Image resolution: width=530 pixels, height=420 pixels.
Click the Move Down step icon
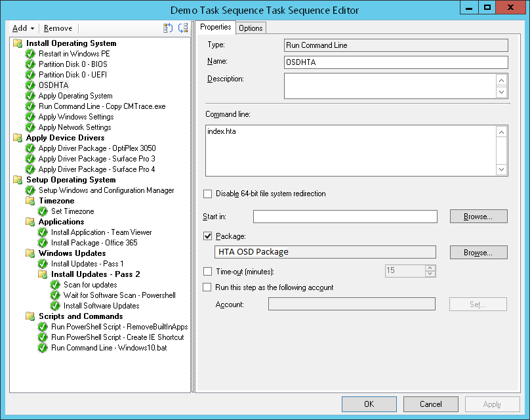tap(183, 28)
